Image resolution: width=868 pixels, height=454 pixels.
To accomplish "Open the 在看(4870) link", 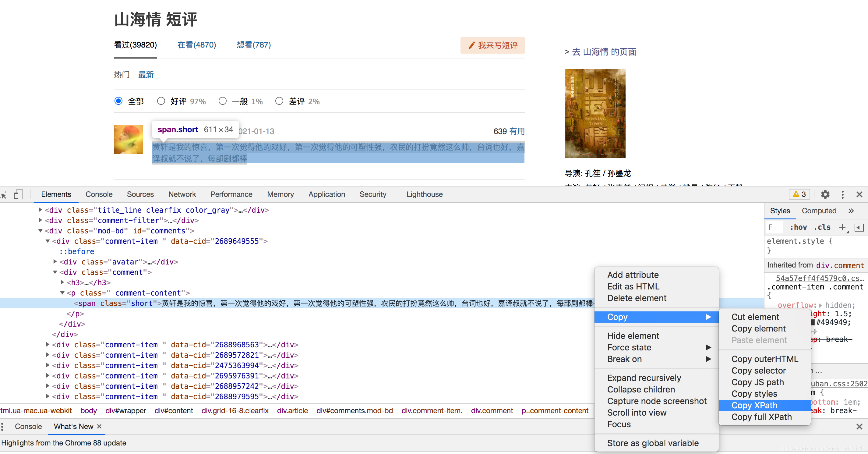I will point(196,45).
